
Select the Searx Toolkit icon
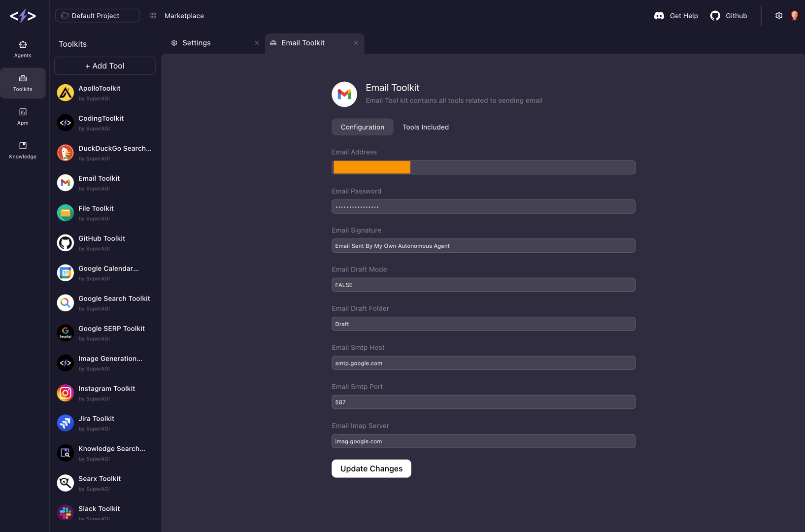65,483
